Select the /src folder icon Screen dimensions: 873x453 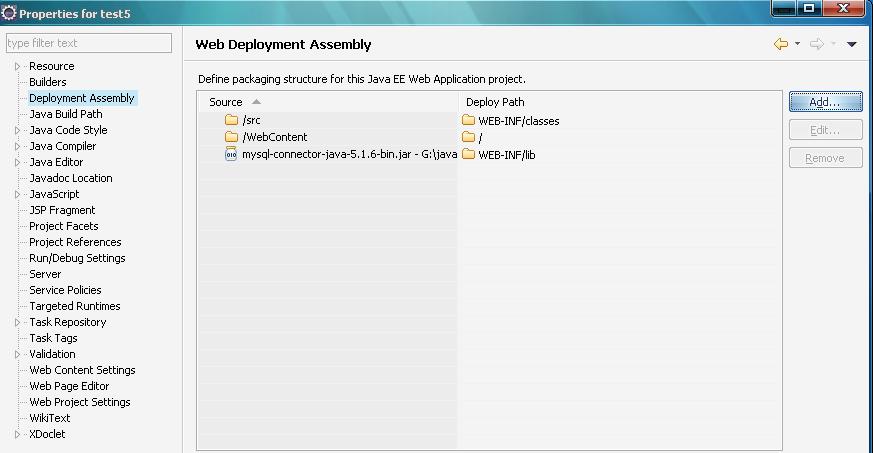click(x=232, y=120)
